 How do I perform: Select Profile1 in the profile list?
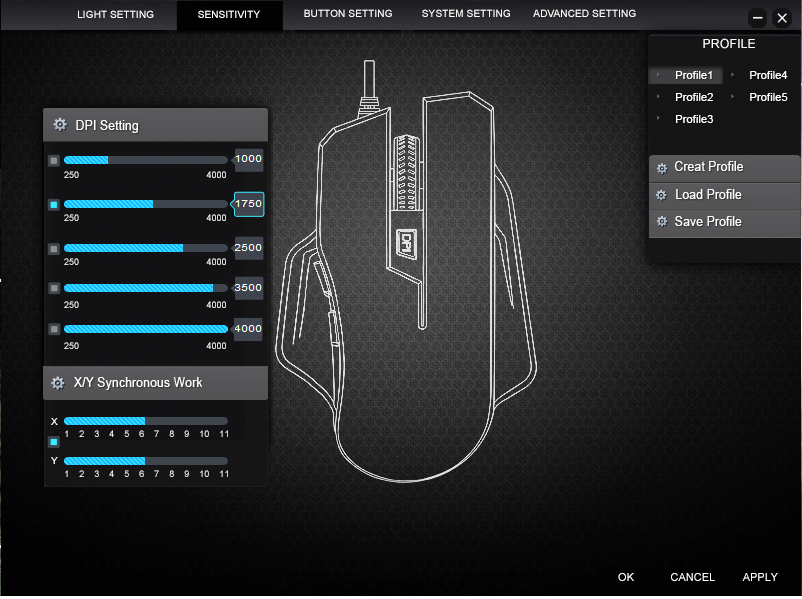(693, 75)
